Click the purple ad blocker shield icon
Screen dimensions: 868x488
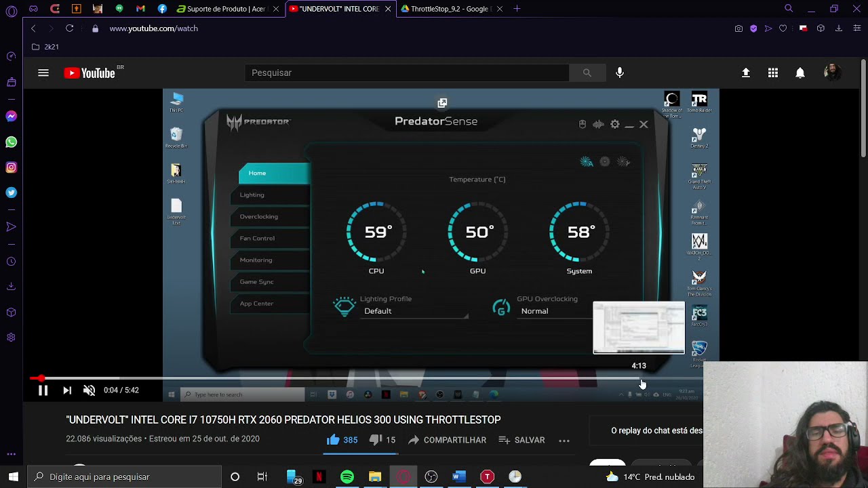753,28
